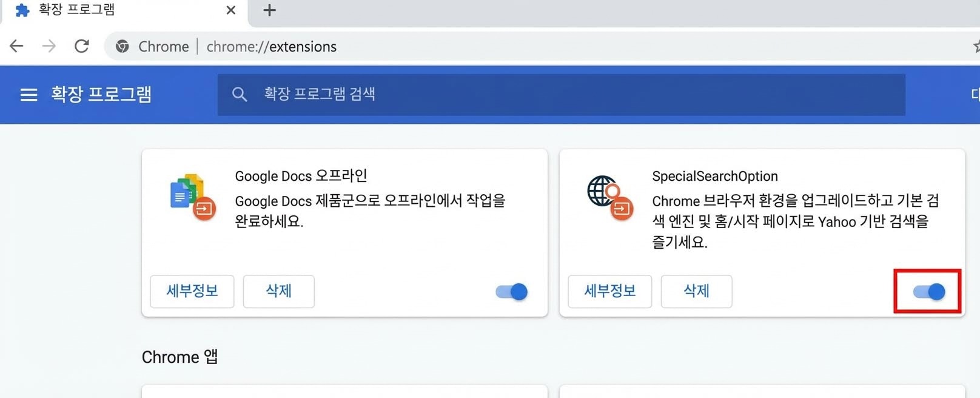Screen dimensions: 980x398
Task: Click 삭제 for Google Docs 오프라인
Action: pos(279,291)
